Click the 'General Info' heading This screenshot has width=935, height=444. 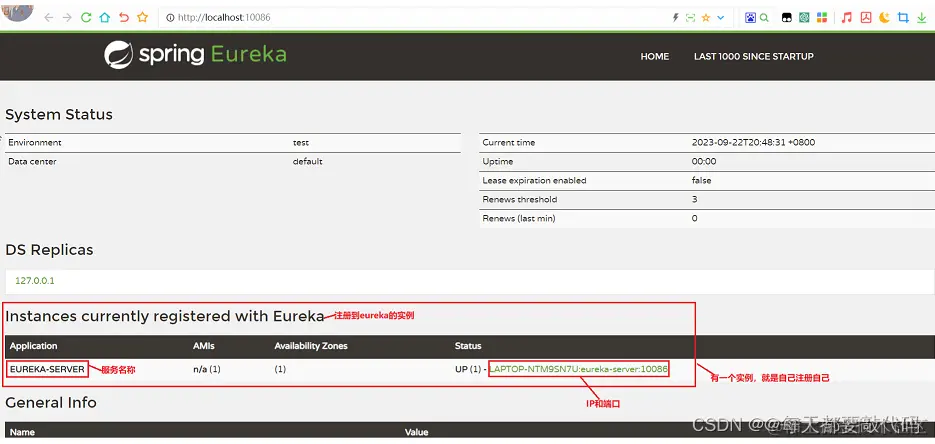51,402
